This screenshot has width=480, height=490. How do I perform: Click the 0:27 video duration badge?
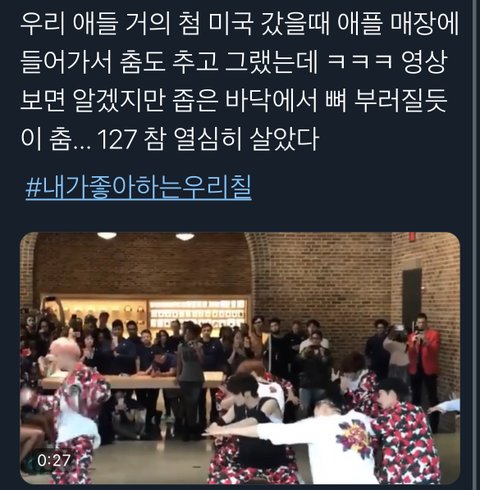(x=53, y=461)
